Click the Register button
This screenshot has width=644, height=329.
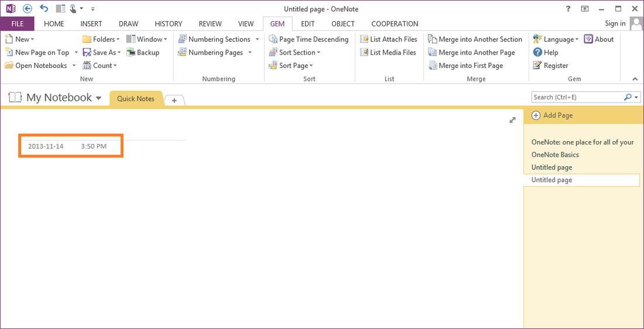(x=550, y=66)
